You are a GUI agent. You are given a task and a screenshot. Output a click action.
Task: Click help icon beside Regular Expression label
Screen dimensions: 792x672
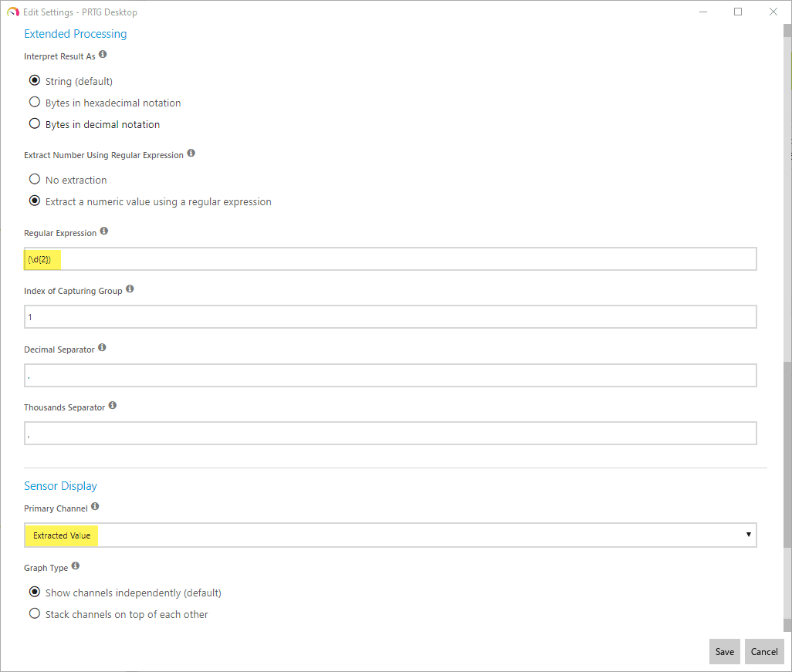[x=104, y=231]
